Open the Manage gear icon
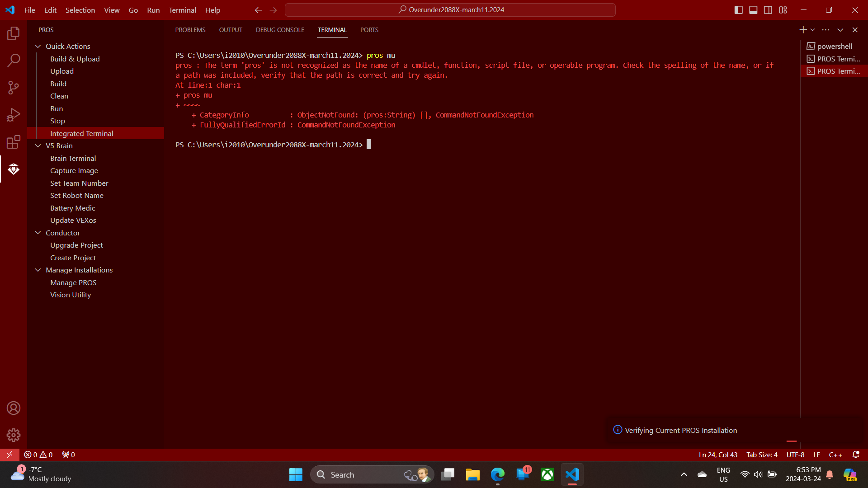 [14, 435]
